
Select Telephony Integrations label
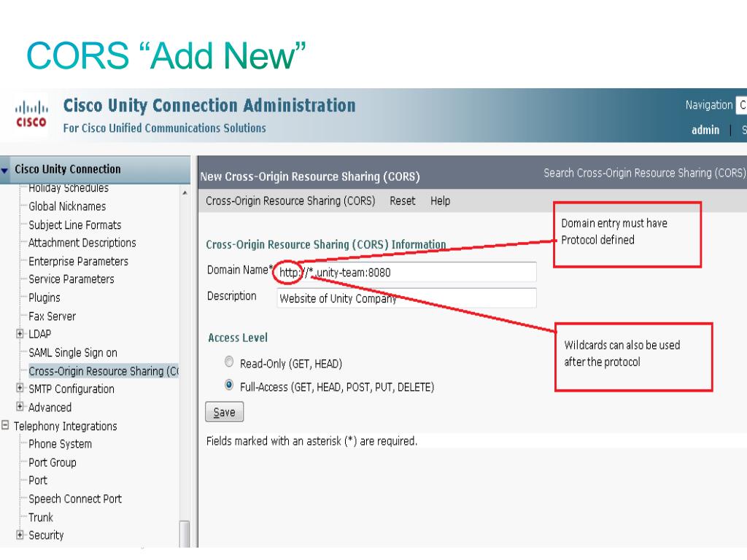[x=65, y=426]
